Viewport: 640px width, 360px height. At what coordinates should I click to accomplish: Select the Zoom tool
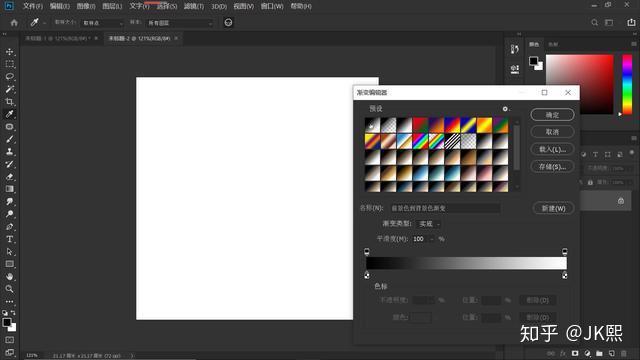pyautogui.click(x=9, y=289)
